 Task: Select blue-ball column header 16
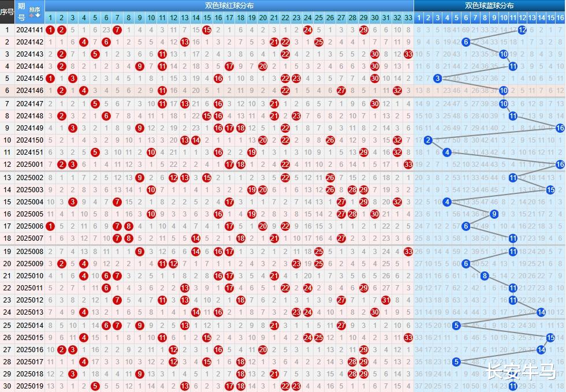pyautogui.click(x=560, y=18)
